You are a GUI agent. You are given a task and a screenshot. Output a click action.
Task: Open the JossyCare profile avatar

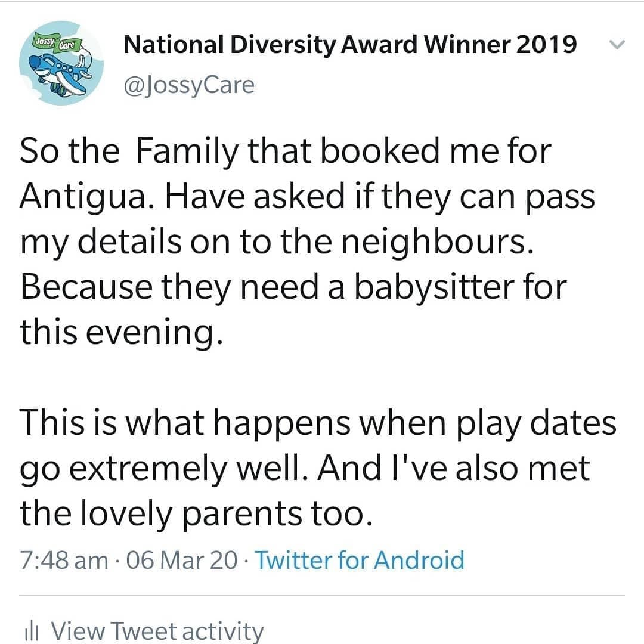point(61,63)
